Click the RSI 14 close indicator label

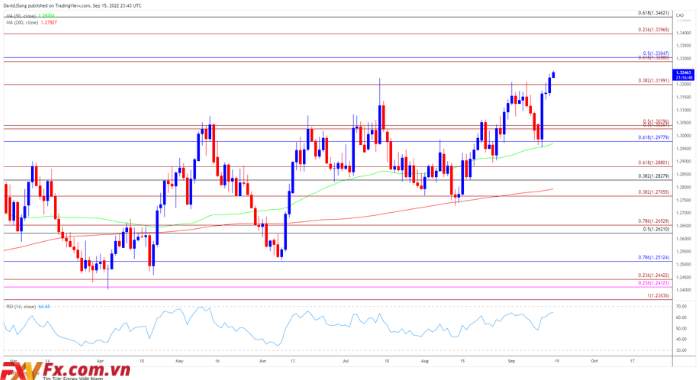point(28,306)
